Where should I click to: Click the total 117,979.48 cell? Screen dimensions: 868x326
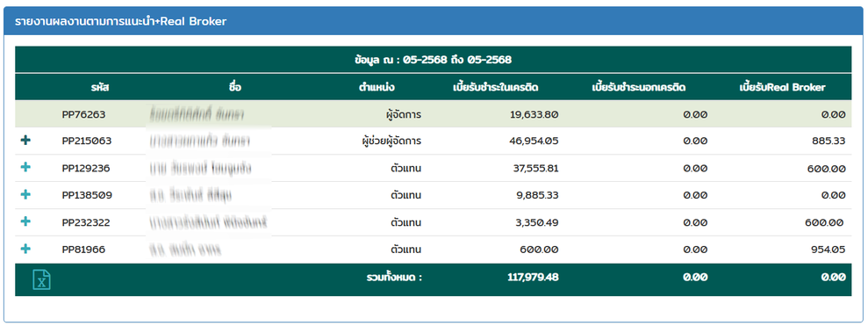click(533, 278)
